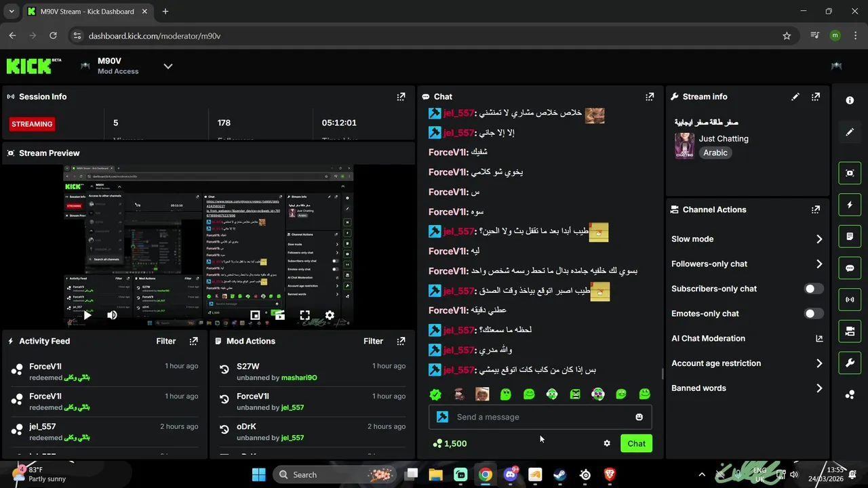Open Steam from taskbar
The width and height of the screenshot is (868, 488).
560,474
